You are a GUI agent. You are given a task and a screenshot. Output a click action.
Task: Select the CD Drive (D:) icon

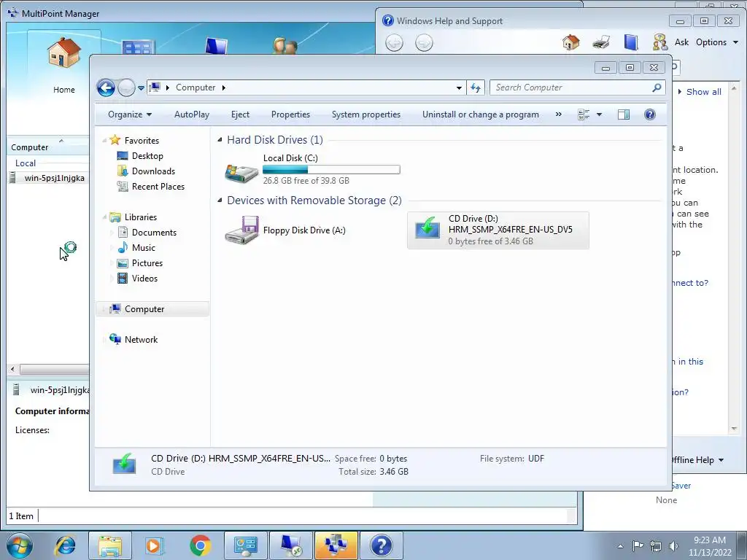click(x=427, y=228)
